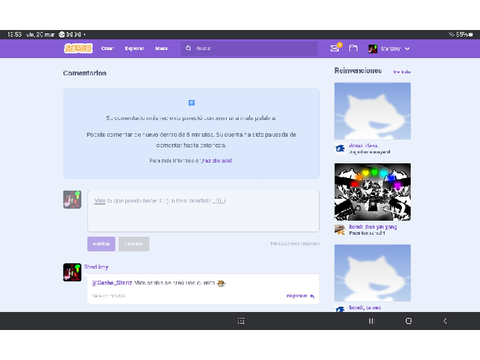Click the Publicar button
This screenshot has height=360, width=480.
[x=101, y=244]
